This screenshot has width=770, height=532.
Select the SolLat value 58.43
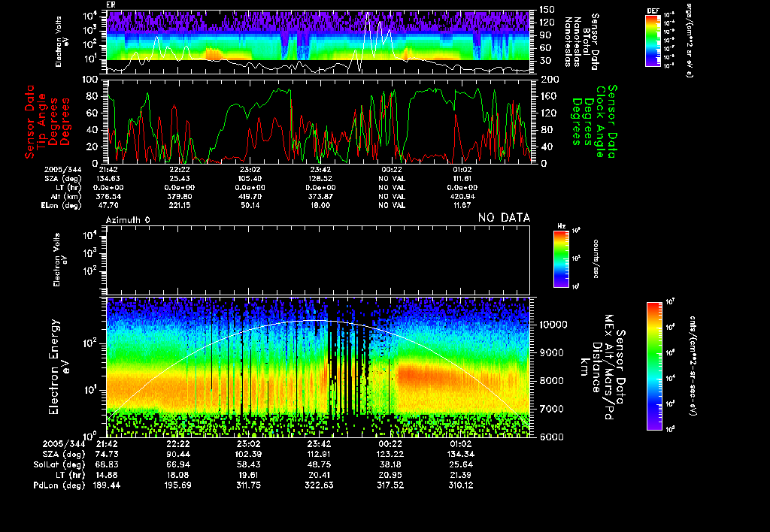pyautogui.click(x=248, y=464)
